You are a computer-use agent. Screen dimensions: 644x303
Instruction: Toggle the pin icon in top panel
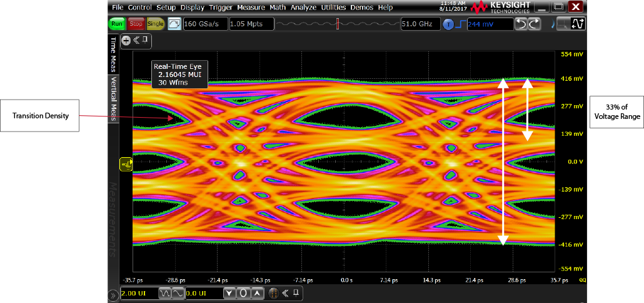point(145,40)
